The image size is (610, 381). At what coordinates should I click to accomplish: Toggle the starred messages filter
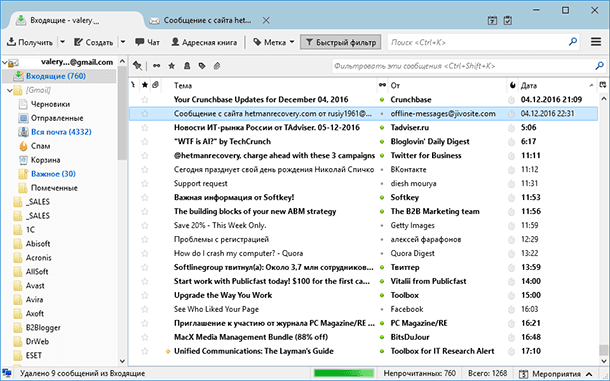[172, 66]
